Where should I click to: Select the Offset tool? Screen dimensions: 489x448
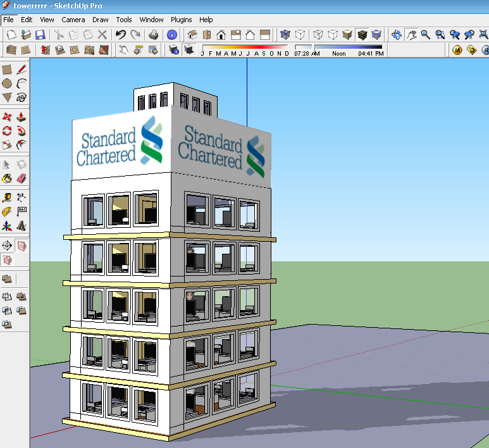coord(22,145)
